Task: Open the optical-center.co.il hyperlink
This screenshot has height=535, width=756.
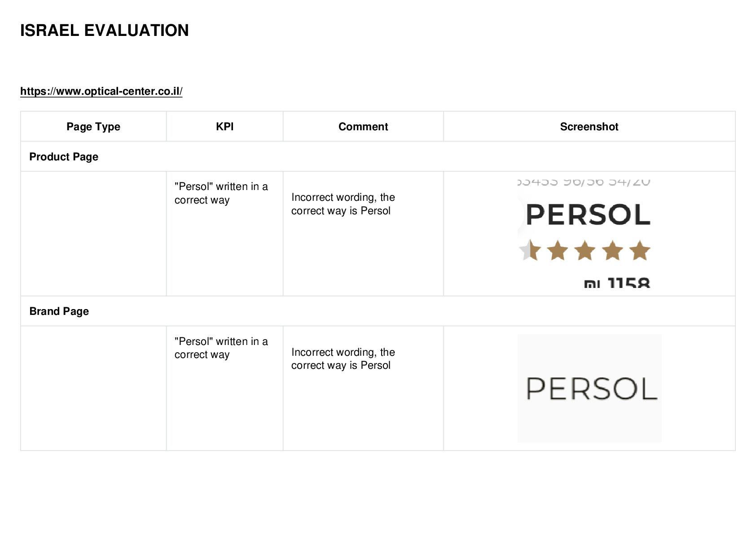Action: pyautogui.click(x=101, y=91)
